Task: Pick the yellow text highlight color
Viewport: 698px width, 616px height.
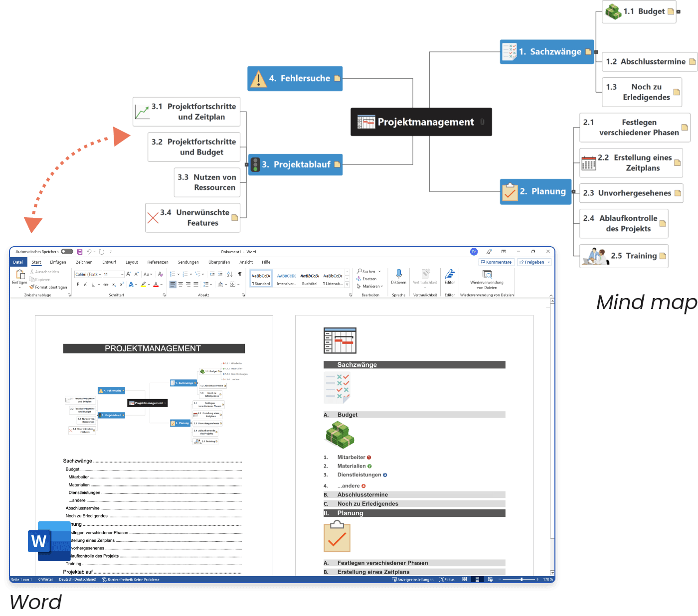Action: coord(143,284)
